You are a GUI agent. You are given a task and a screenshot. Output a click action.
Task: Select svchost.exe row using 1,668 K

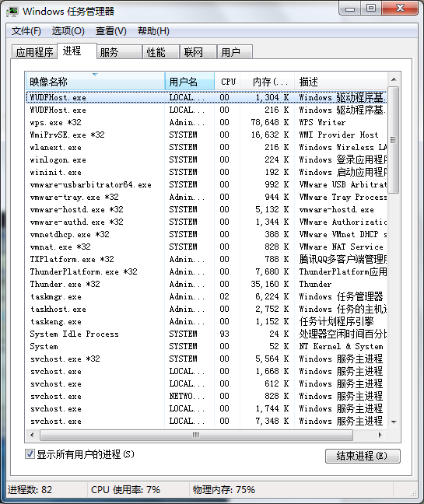click(x=206, y=371)
